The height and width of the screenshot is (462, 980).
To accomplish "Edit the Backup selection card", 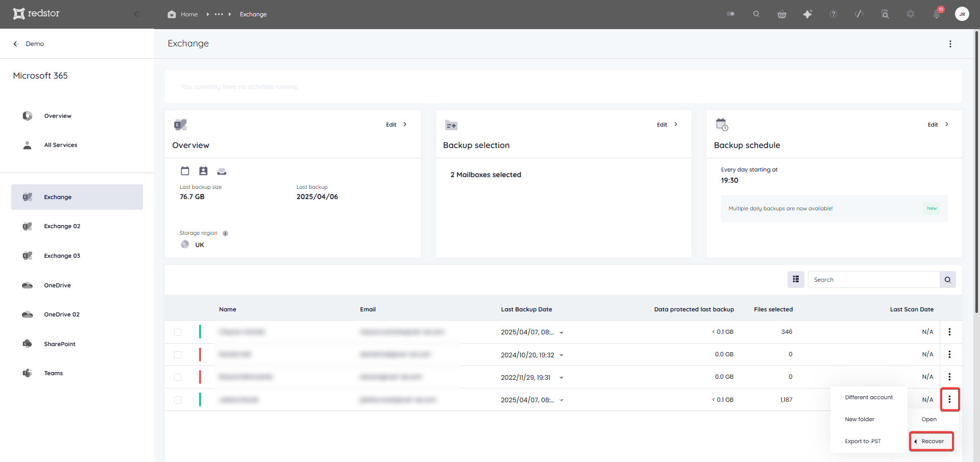I will [667, 125].
